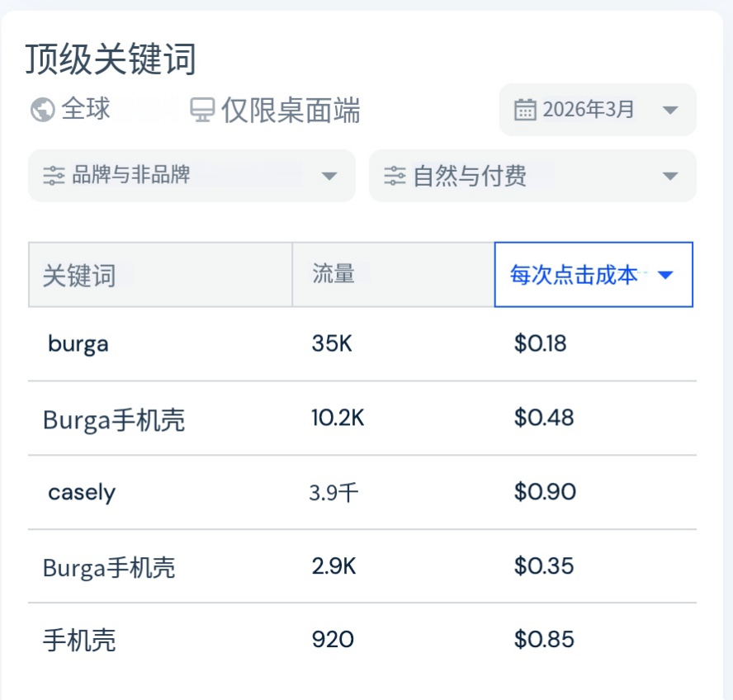Click the blue sort arrow in 每次点击成本
This screenshot has height=700, width=733.
[x=665, y=275]
